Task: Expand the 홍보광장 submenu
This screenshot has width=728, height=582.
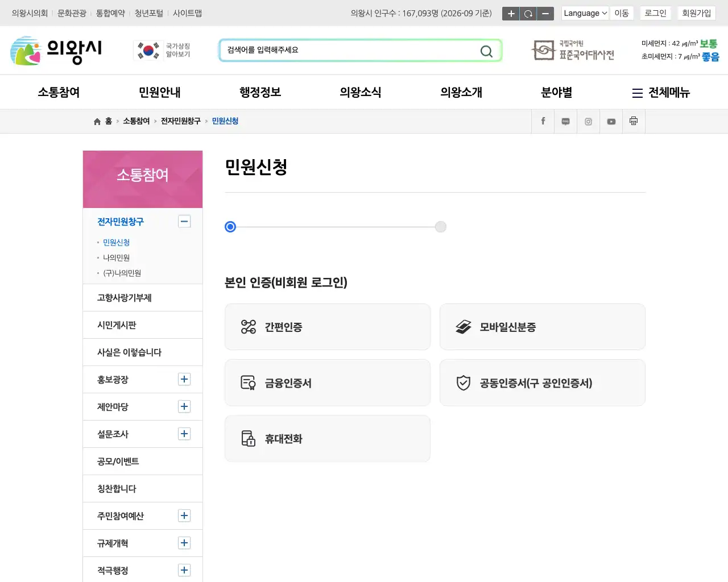Action: 184,380
